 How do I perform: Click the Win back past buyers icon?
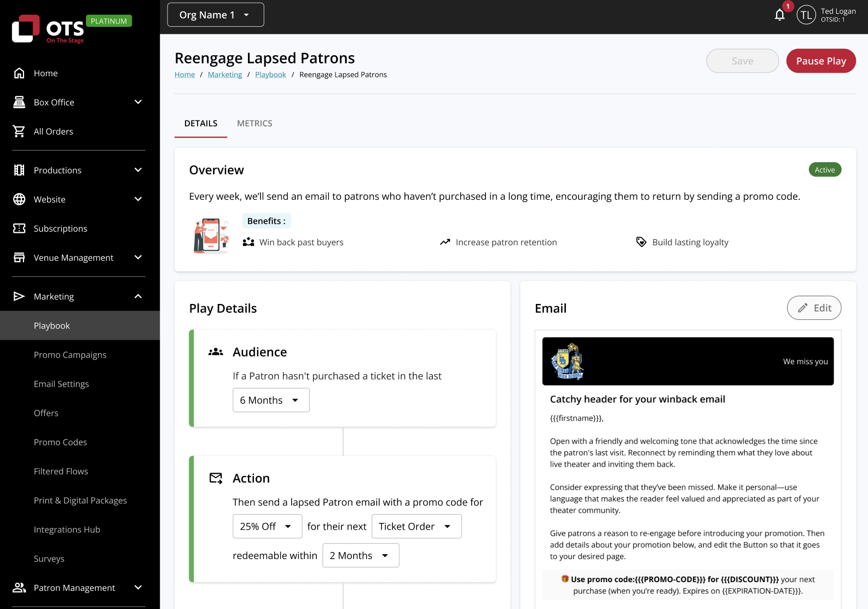[x=248, y=242]
